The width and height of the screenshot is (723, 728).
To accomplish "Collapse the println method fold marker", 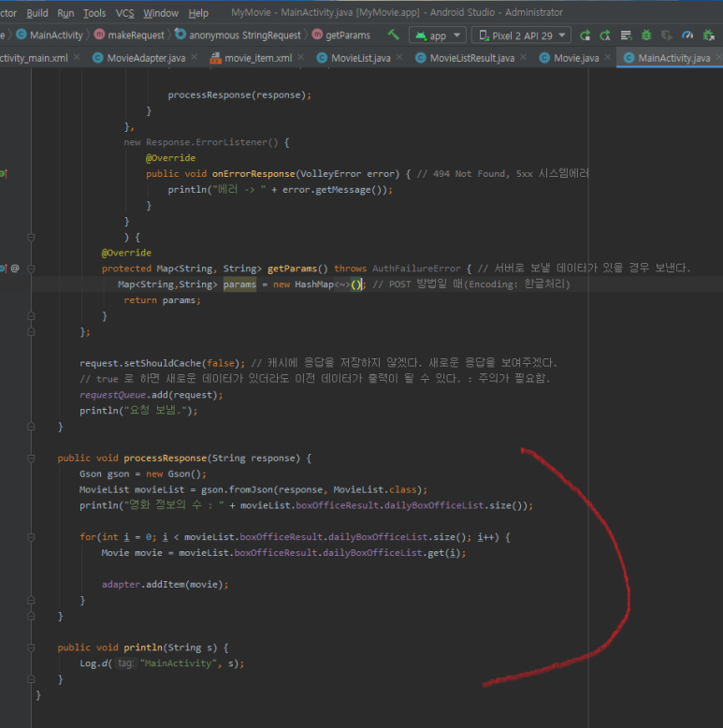I will [x=31, y=648].
